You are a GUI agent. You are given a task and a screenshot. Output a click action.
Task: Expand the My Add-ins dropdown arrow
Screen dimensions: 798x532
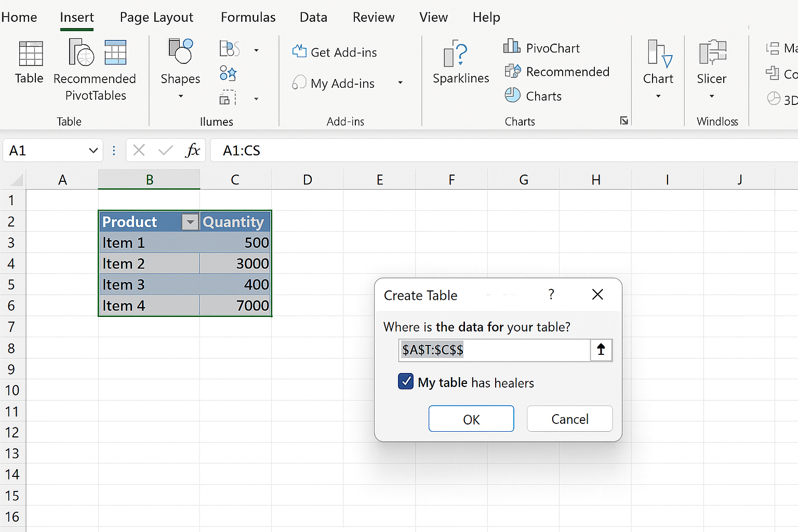tap(401, 83)
